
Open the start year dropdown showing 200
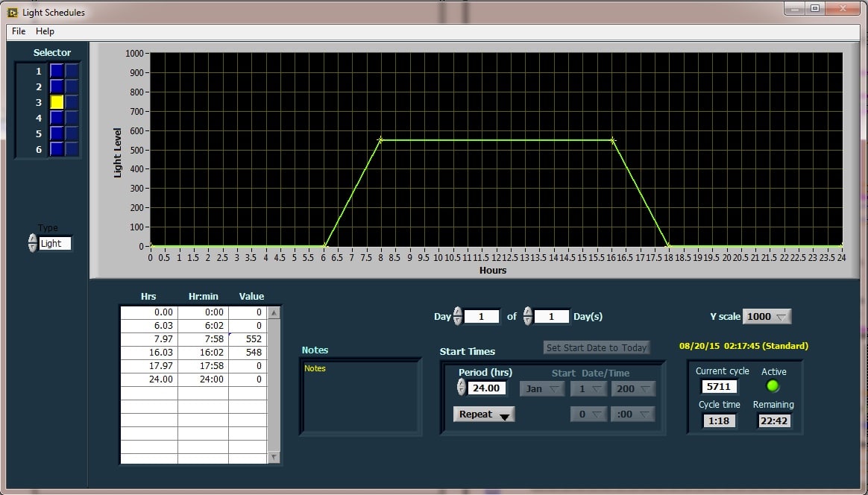[x=633, y=388]
